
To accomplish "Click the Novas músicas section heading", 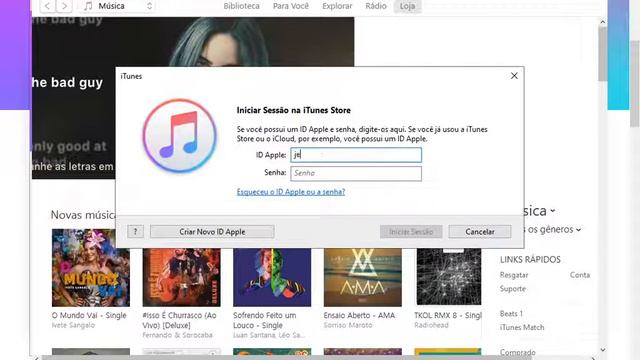I will [x=83, y=215].
